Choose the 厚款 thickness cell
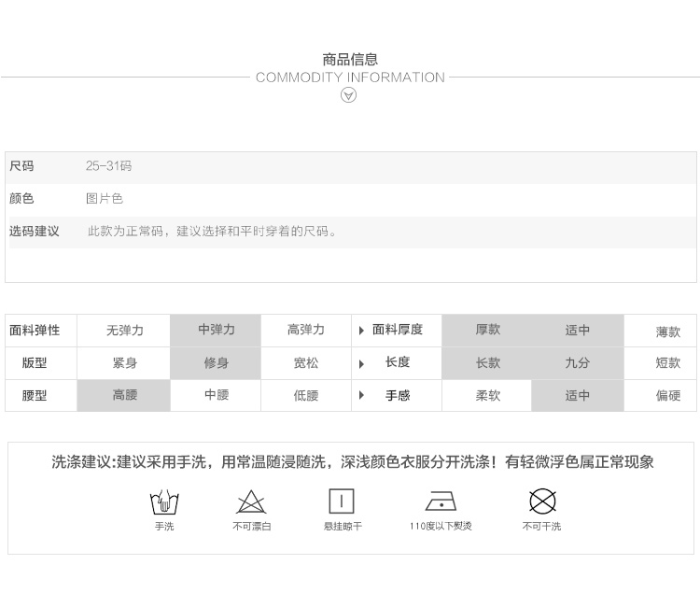This screenshot has height=607, width=700. 487,330
